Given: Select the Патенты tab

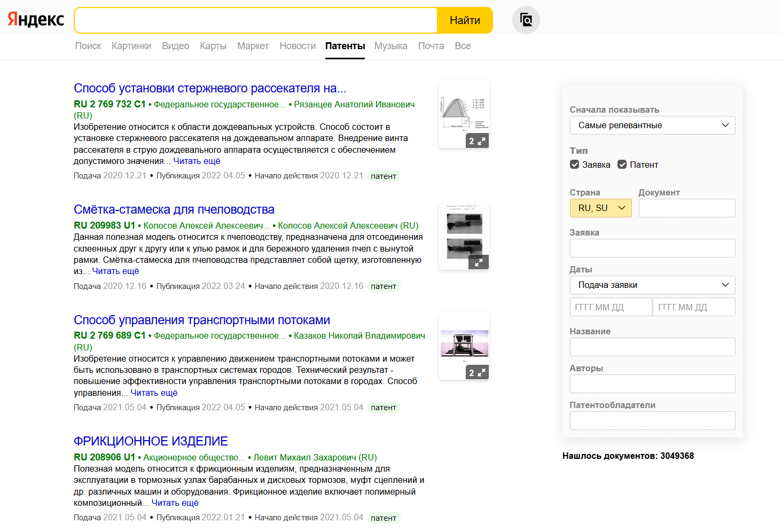Looking at the screenshot, I should 345,46.
